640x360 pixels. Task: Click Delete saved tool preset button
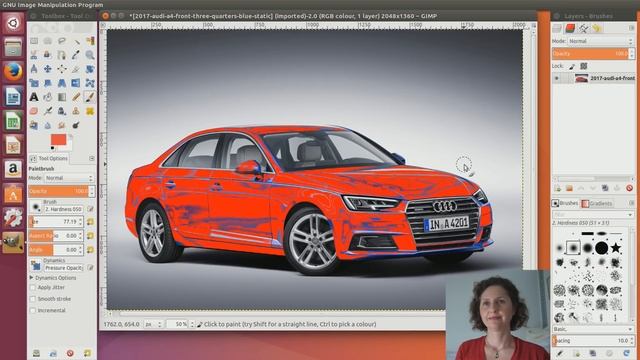click(70, 353)
